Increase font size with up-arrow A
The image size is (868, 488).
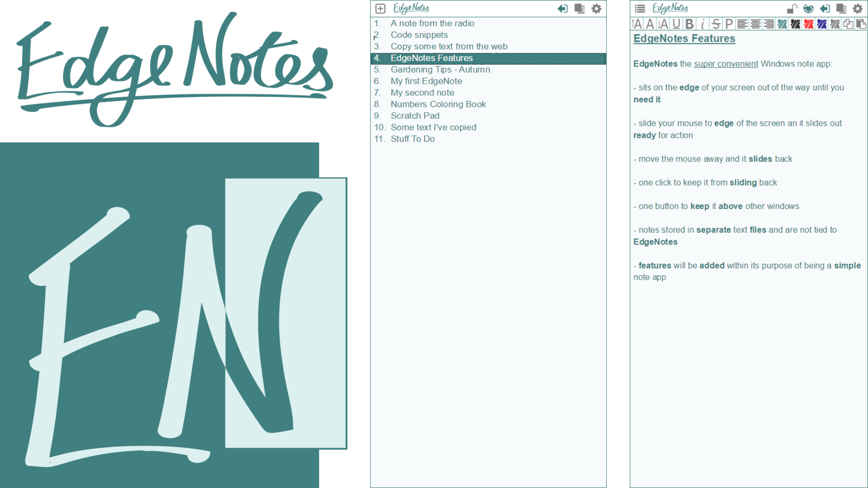637,24
